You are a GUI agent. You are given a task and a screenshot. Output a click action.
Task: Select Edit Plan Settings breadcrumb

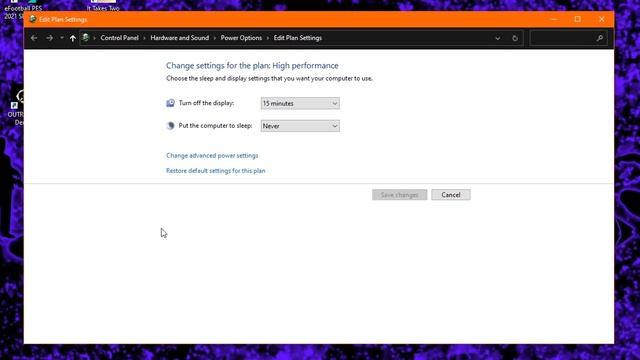click(x=298, y=38)
